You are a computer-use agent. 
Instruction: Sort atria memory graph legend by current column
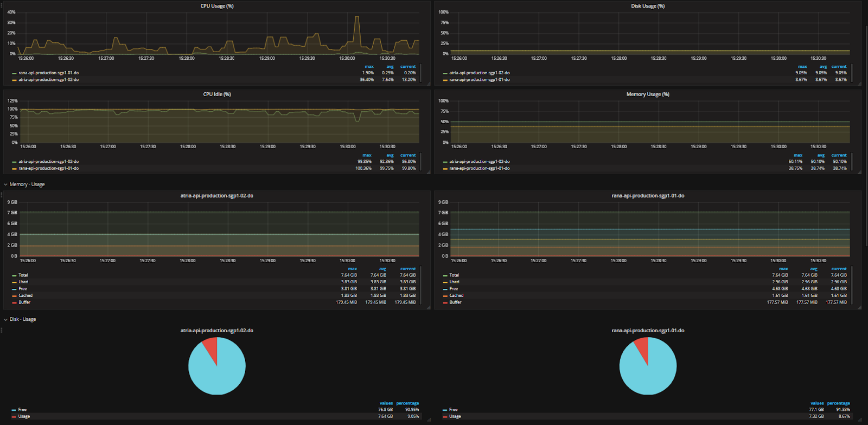408,269
